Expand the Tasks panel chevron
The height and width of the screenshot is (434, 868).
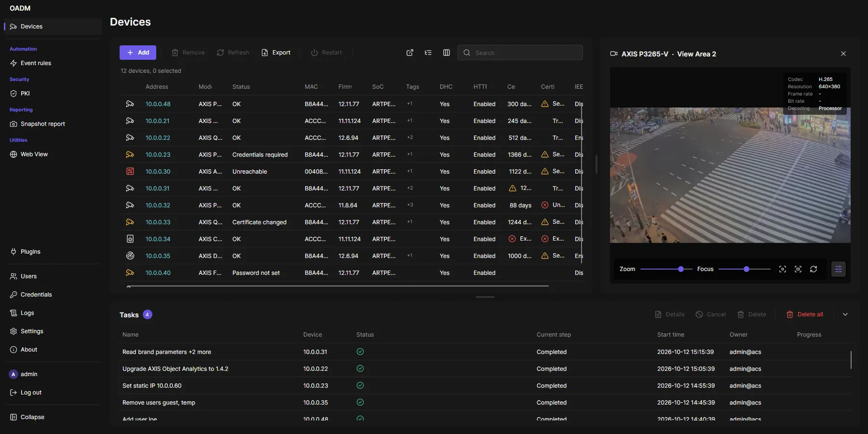point(845,314)
